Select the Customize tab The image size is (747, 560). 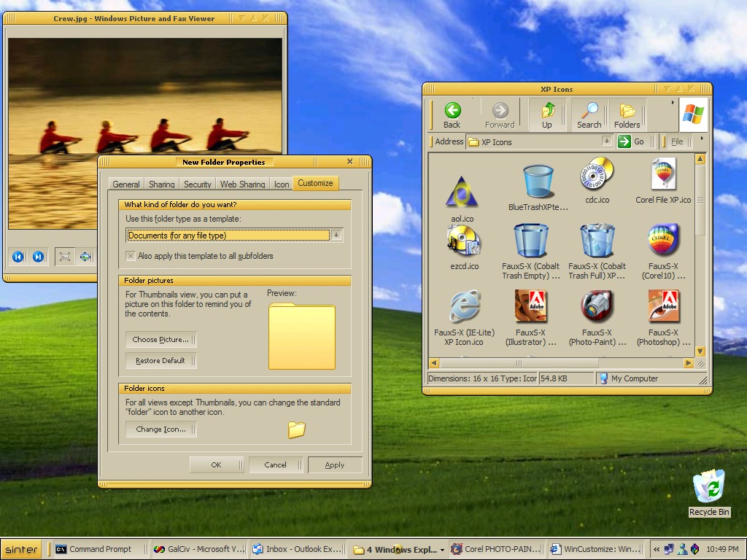point(315,183)
